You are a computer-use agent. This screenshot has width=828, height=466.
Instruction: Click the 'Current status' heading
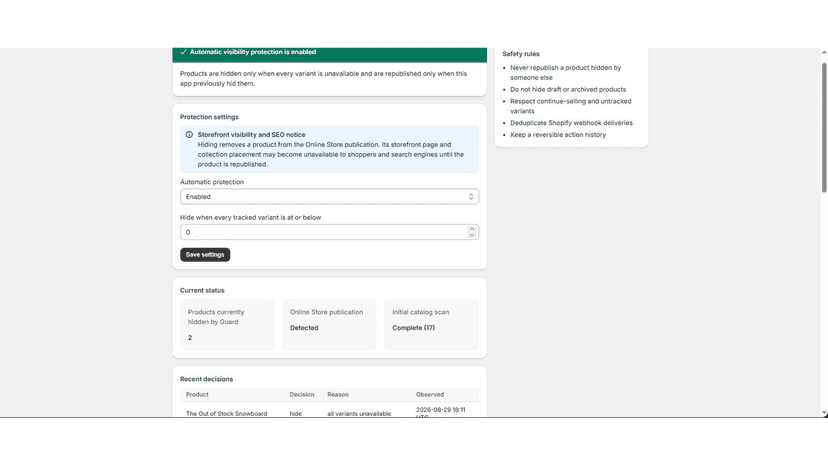coord(202,291)
